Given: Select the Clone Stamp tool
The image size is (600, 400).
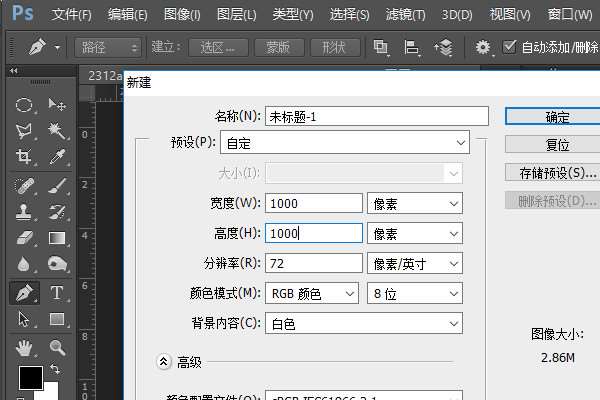Looking at the screenshot, I should tap(24, 212).
